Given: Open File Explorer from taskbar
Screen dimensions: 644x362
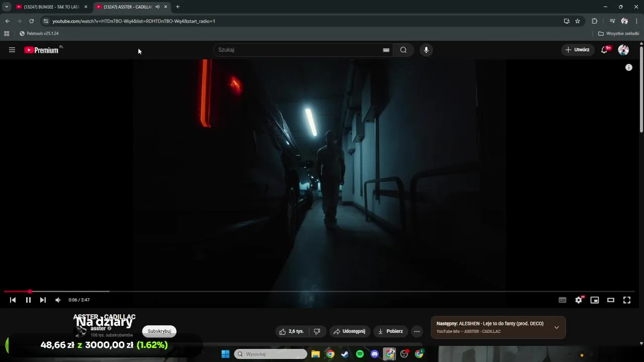Looking at the screenshot, I should pos(315,354).
